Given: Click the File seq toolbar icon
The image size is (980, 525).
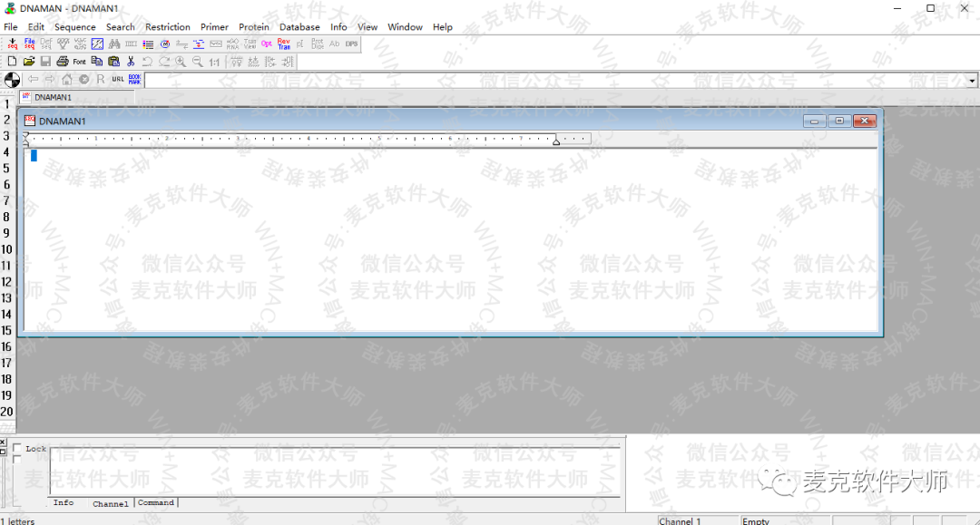Looking at the screenshot, I should pos(29,44).
